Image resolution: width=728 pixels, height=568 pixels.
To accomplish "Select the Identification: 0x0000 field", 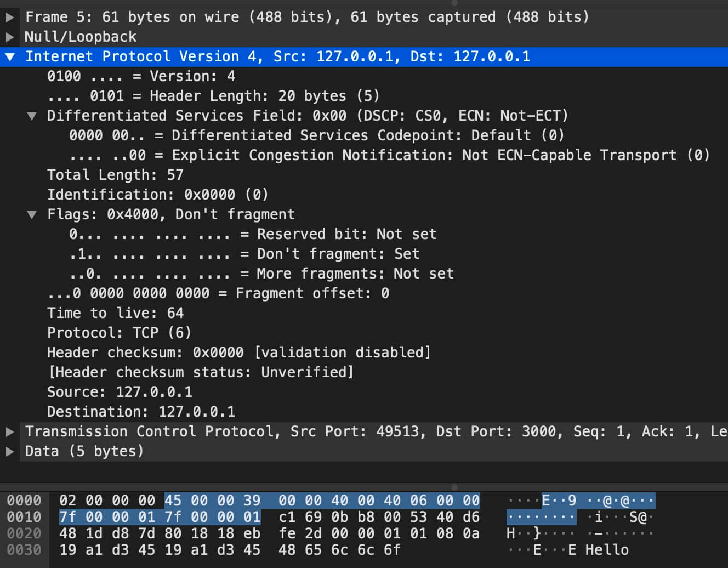I will [157, 195].
